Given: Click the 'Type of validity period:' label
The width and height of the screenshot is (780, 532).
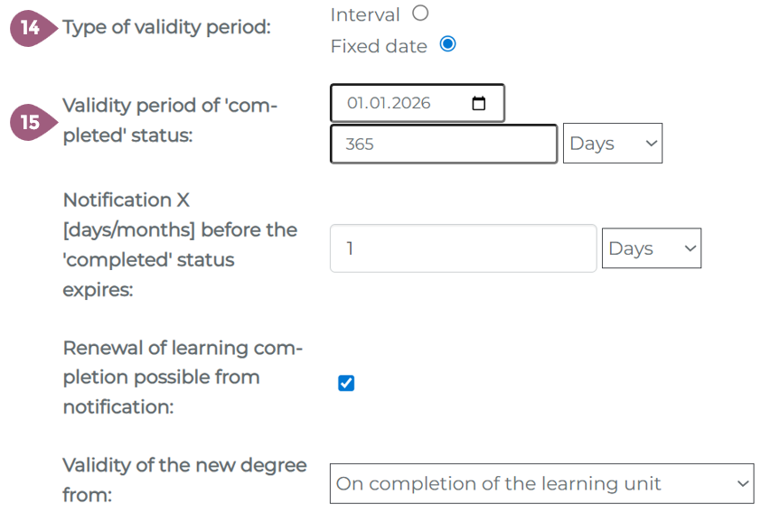Looking at the screenshot, I should click(x=166, y=28).
